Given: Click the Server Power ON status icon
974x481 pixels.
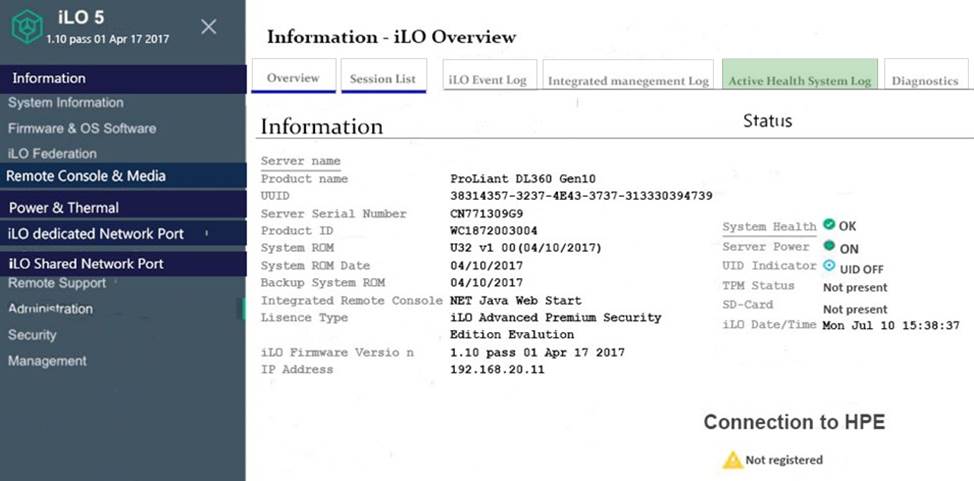Looking at the screenshot, I should click(x=829, y=246).
